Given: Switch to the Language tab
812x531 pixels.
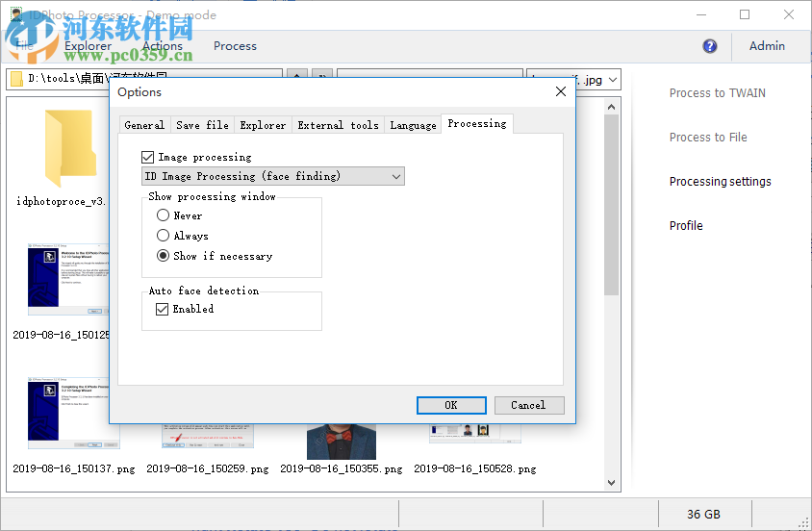Looking at the screenshot, I should point(413,125).
